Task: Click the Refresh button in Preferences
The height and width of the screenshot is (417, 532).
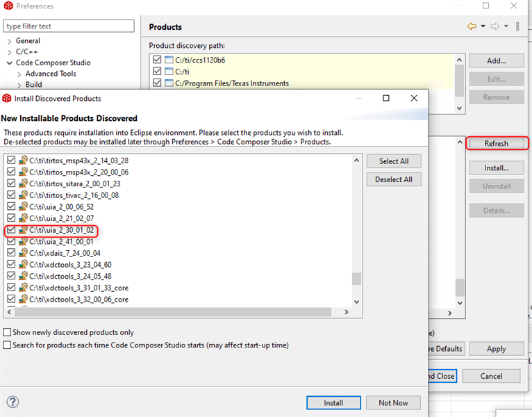Action: (497, 143)
